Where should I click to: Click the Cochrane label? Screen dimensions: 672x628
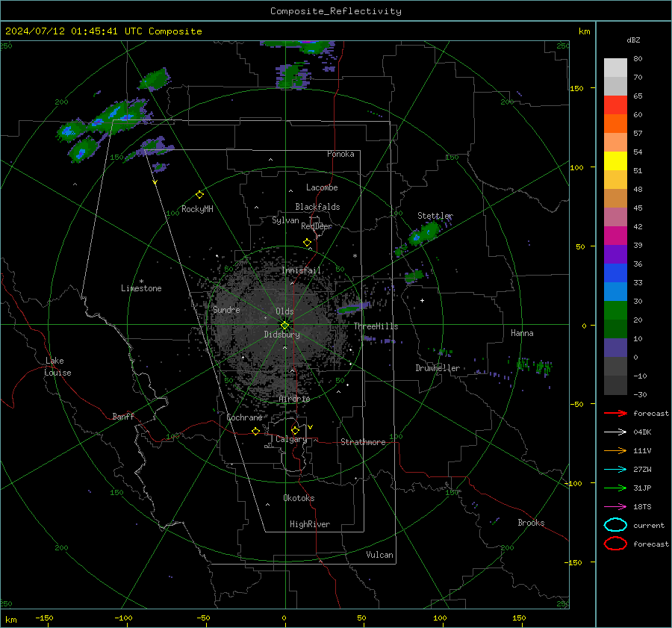pyautogui.click(x=244, y=417)
